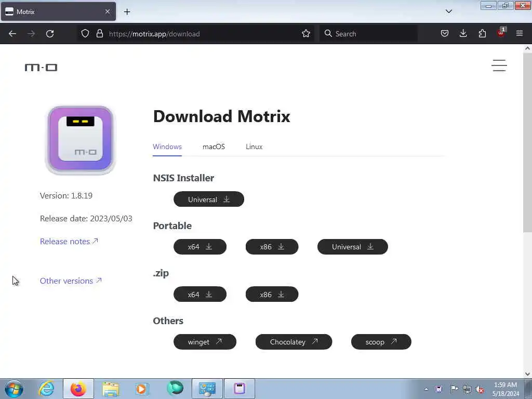Launch Internet Explorer from the taskbar
Image resolution: width=532 pixels, height=399 pixels.
coord(46,389)
